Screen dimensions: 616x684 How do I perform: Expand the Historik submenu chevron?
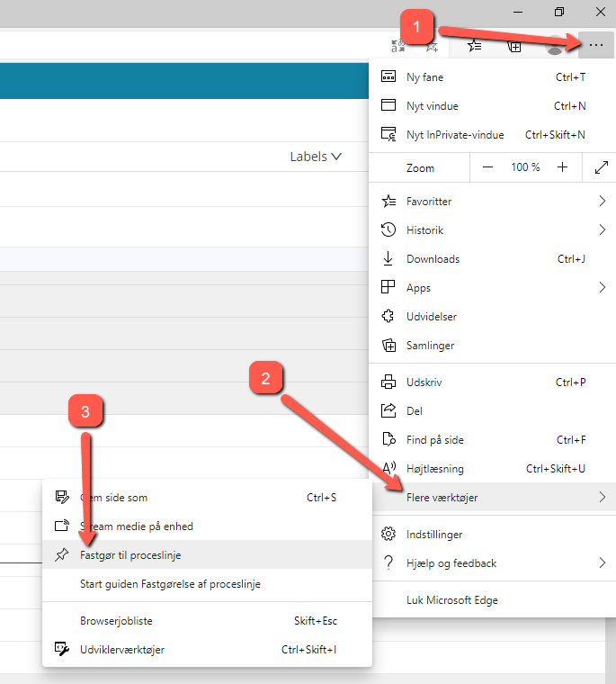coord(602,229)
